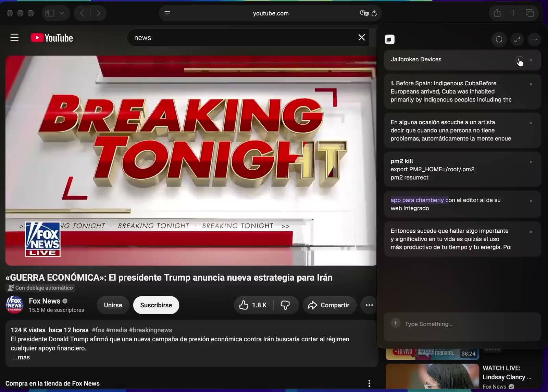Reload the current page
This screenshot has height=392, width=548.
click(x=374, y=13)
